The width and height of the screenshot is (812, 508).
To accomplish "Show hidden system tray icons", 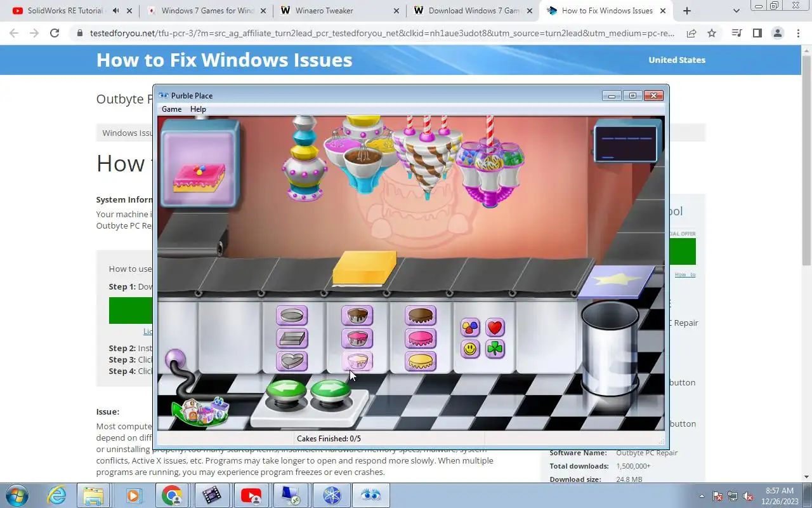I will (x=702, y=496).
